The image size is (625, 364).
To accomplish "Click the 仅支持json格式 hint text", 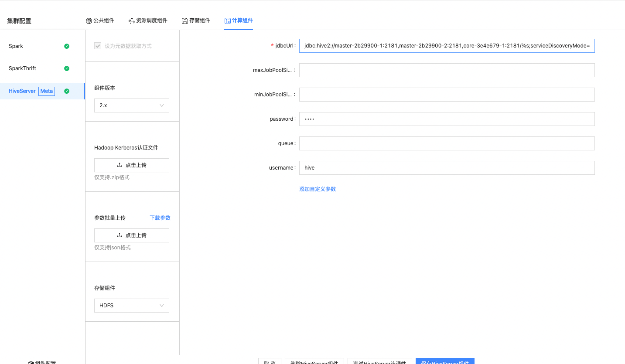I will 113,248.
